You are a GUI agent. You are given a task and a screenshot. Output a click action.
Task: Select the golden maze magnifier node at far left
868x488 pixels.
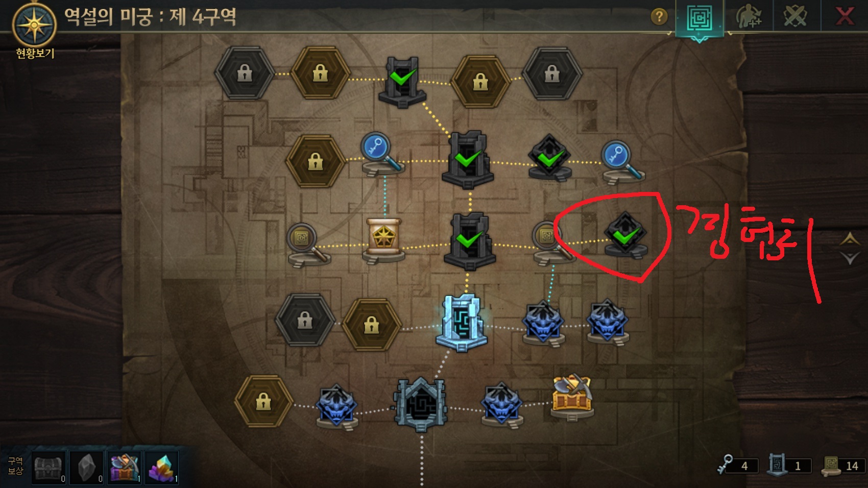pyautogui.click(x=307, y=245)
